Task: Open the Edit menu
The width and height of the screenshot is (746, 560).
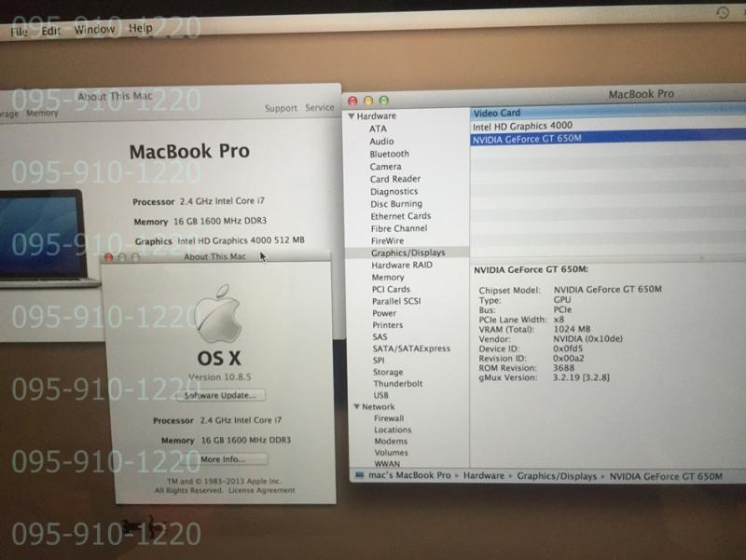Action: (x=51, y=31)
